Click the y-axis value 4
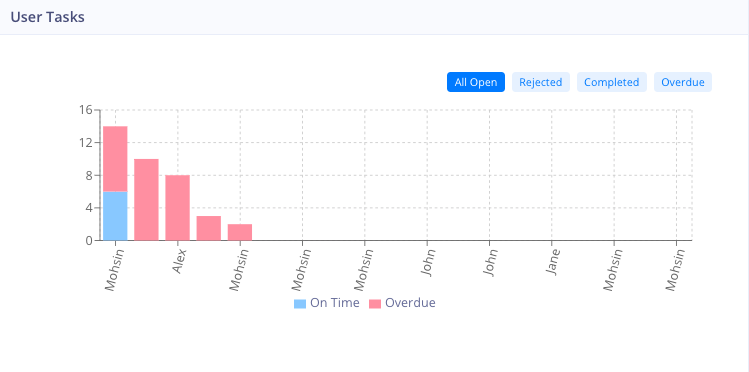This screenshot has width=749, height=372. point(89,208)
